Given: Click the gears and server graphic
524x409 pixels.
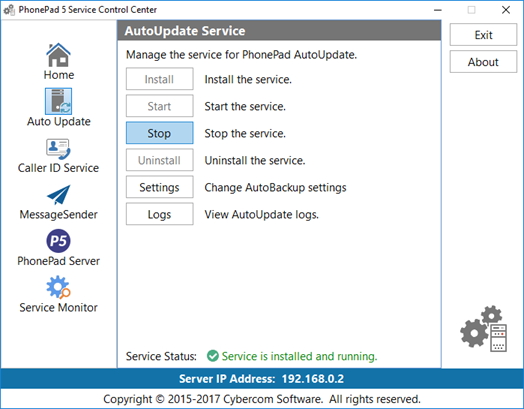Looking at the screenshot, I should tap(484, 328).
